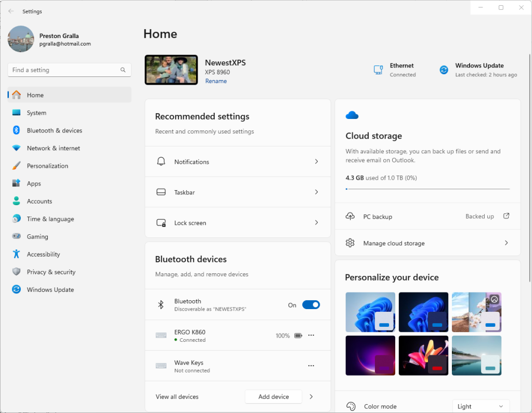Go to Bluetooth & devices section
The height and width of the screenshot is (413, 532).
[70, 130]
